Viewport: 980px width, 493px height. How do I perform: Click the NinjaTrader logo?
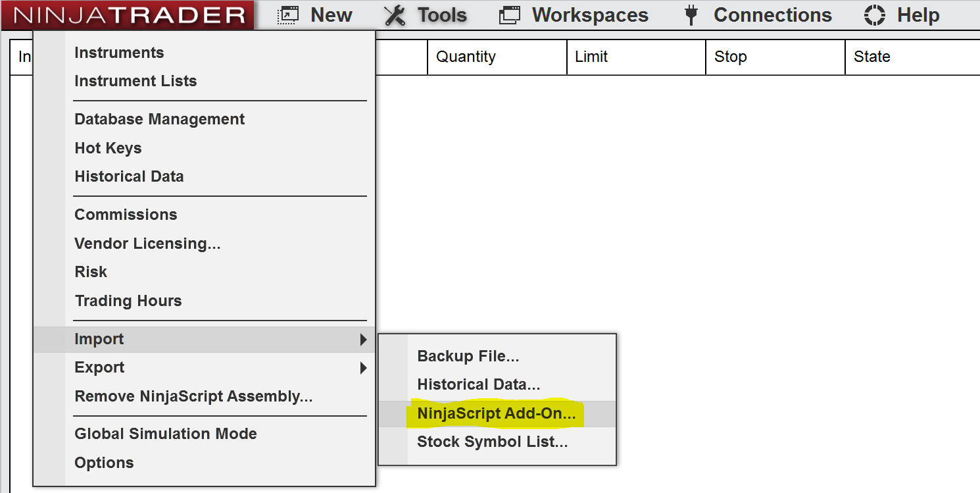click(x=127, y=15)
